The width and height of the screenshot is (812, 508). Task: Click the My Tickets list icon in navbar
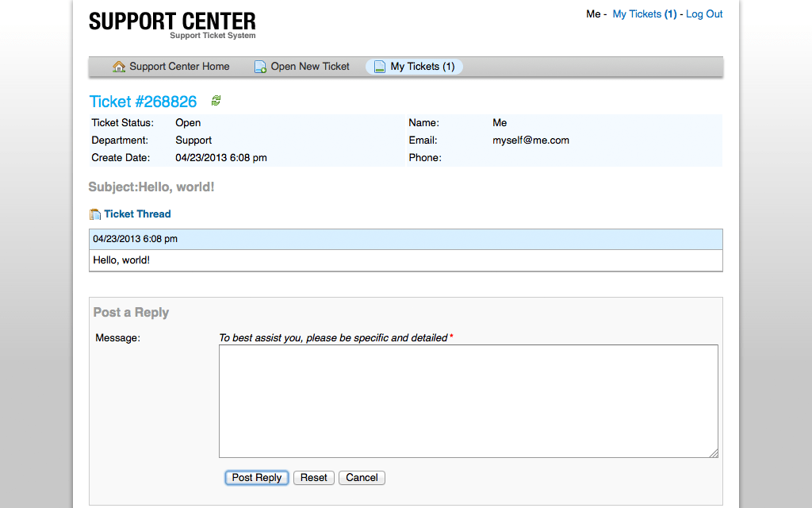(x=380, y=67)
